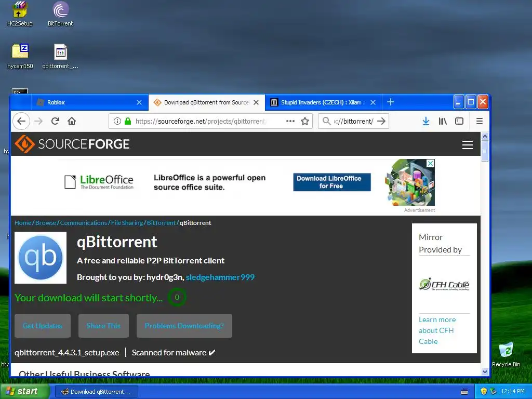This screenshot has height=399, width=532.
Task: Click Download LibreOffice for Free button
Action: (332, 182)
